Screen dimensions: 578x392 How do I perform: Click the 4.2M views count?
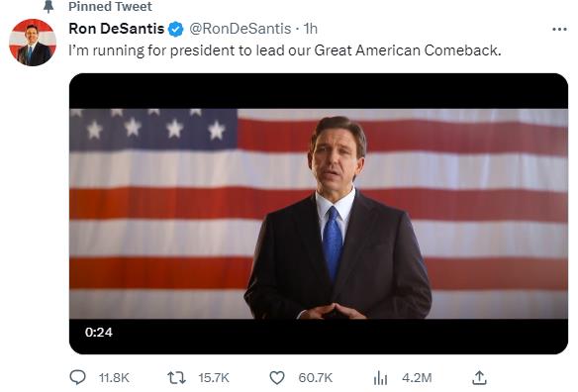coord(417,378)
